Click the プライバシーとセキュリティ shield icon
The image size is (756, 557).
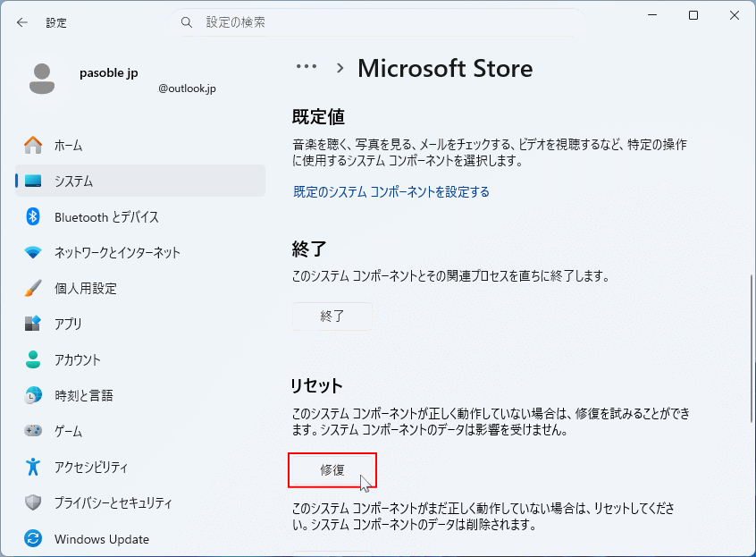pyautogui.click(x=33, y=502)
